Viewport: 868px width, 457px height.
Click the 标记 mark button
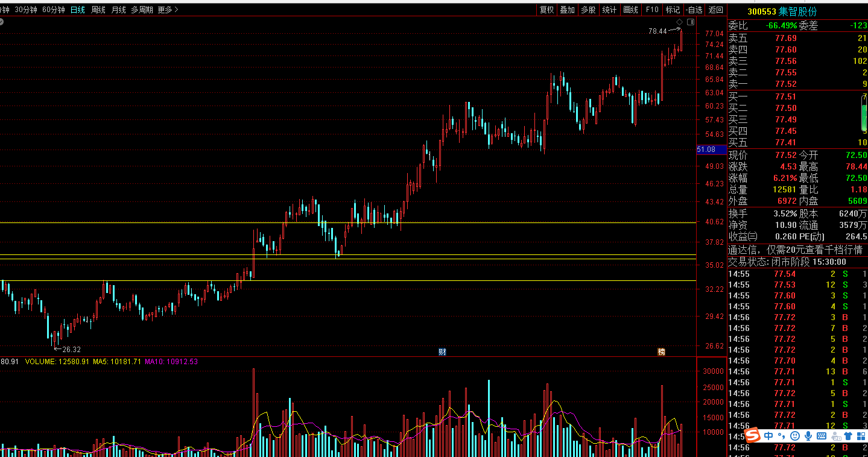click(673, 10)
